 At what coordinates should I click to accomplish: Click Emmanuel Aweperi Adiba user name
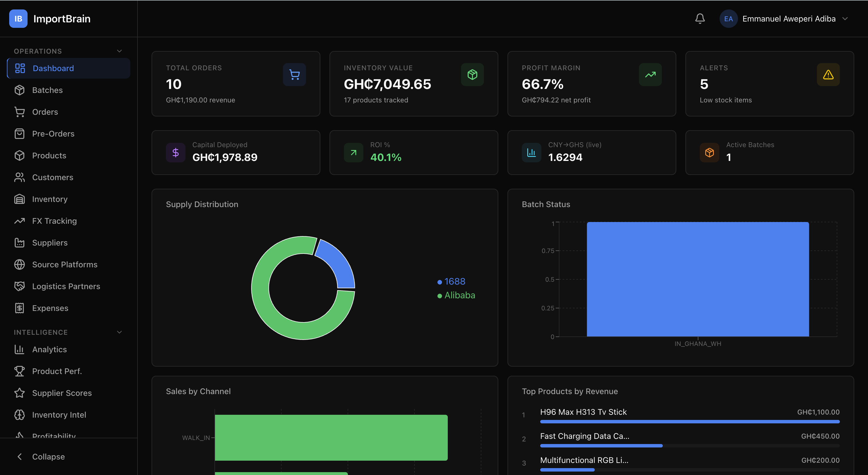[x=789, y=19]
